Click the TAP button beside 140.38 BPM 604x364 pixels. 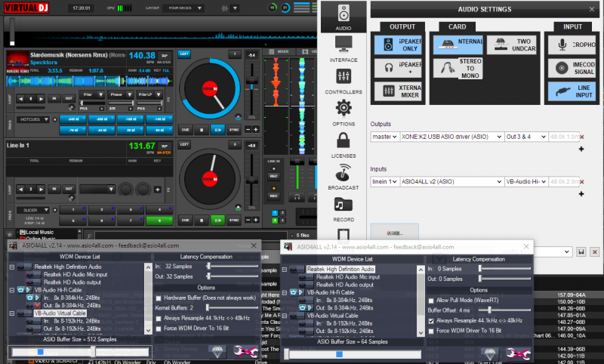point(165,56)
